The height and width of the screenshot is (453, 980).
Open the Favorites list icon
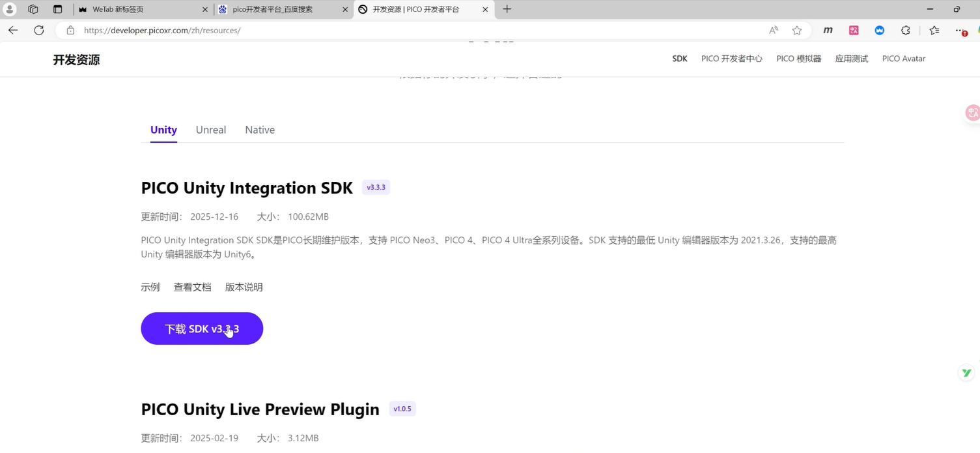click(934, 30)
